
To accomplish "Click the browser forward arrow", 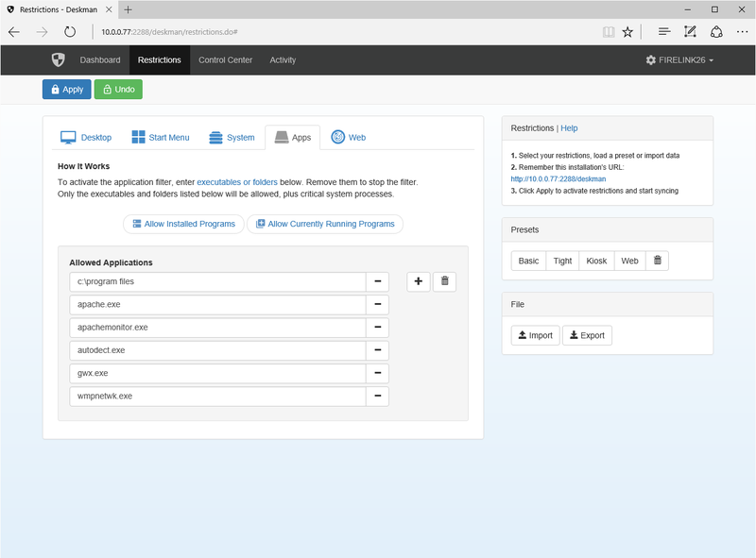I will 42,32.
